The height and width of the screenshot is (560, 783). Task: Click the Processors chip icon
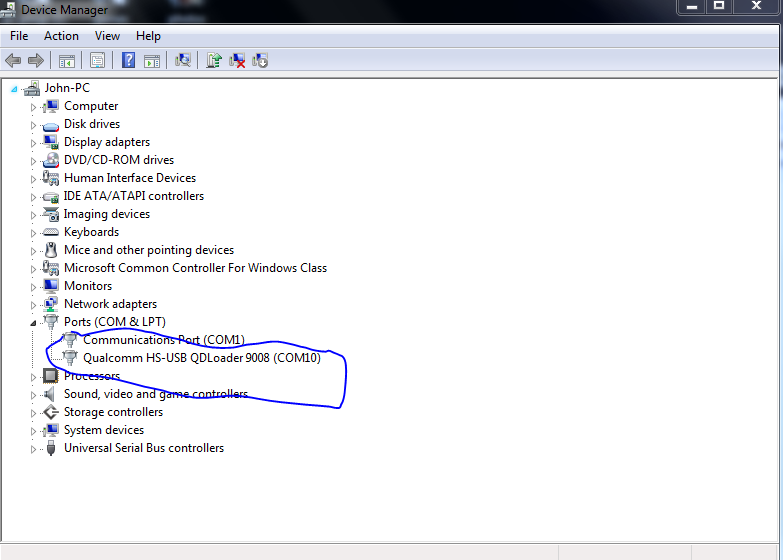pyautogui.click(x=50, y=375)
